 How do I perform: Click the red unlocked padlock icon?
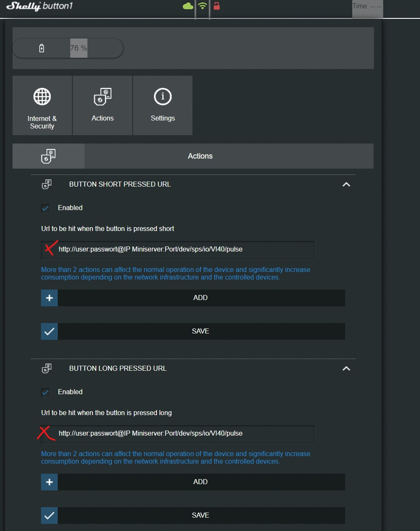pos(217,6)
